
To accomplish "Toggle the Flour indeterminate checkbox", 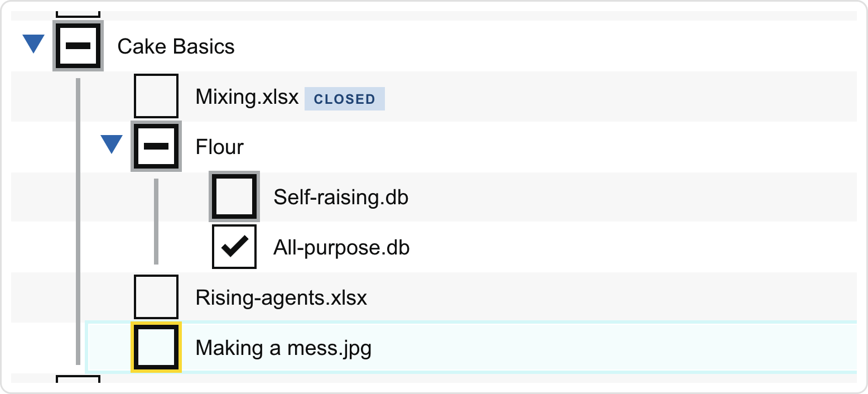I will click(x=156, y=146).
